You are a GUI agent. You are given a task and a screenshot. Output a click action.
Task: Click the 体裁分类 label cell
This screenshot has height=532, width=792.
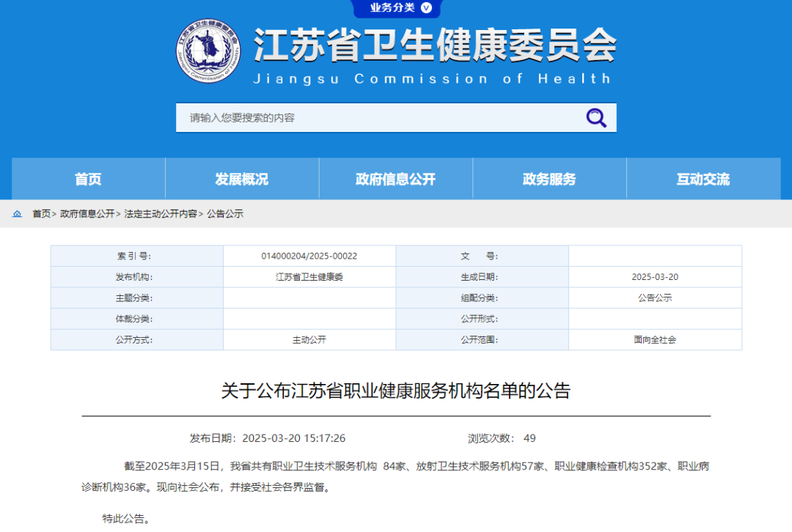pos(137,319)
